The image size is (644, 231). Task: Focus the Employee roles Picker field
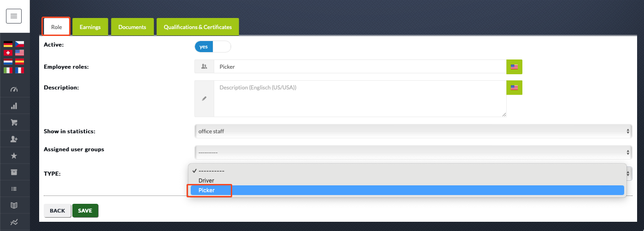click(x=360, y=67)
